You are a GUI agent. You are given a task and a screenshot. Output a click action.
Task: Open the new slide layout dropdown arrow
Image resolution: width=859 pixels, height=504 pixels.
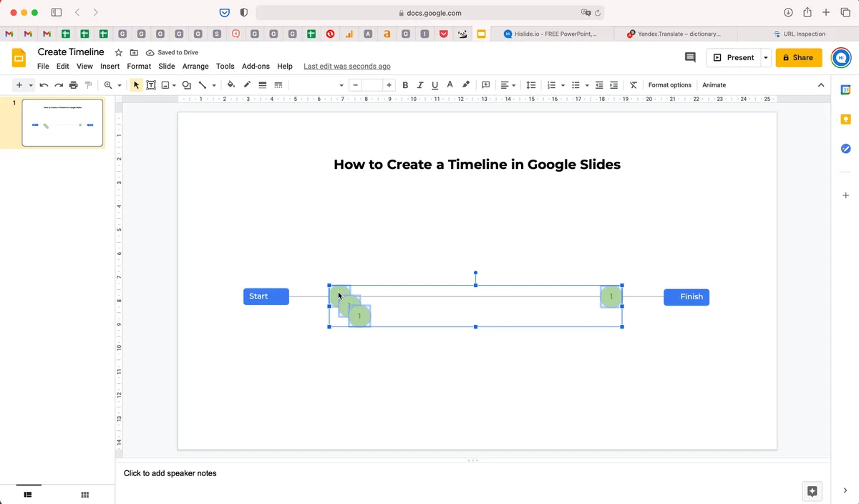click(x=31, y=85)
